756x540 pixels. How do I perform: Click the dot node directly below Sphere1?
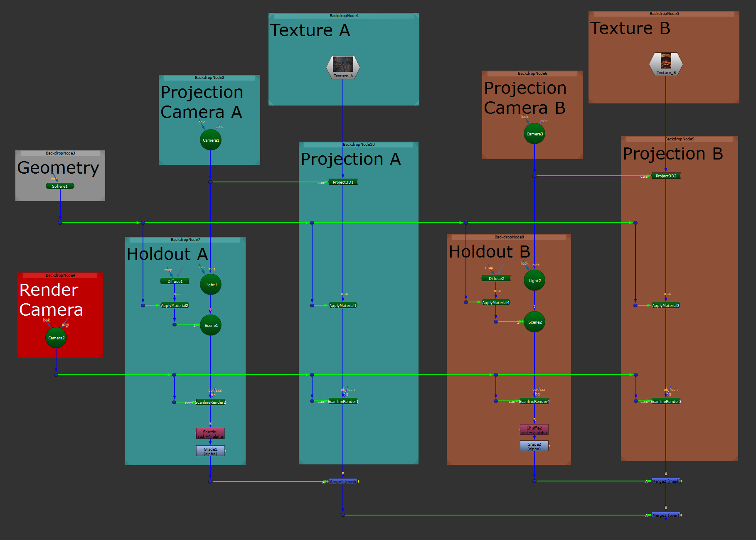click(x=60, y=223)
